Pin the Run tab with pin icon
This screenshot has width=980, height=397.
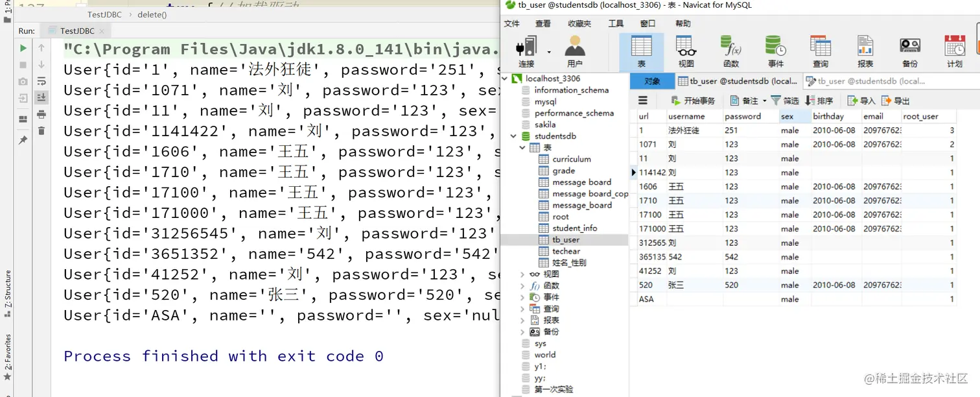(23, 139)
